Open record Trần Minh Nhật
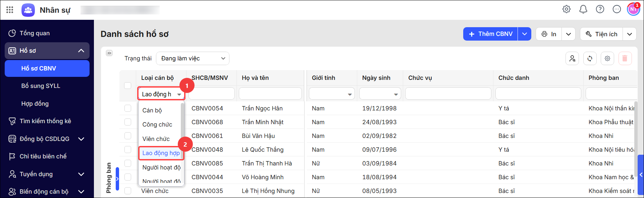 pos(262,122)
